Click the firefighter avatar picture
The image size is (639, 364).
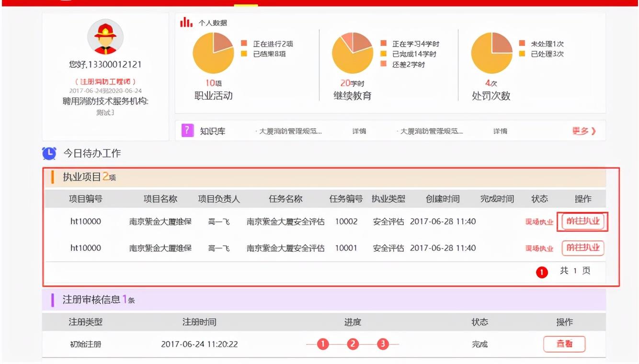[x=105, y=37]
